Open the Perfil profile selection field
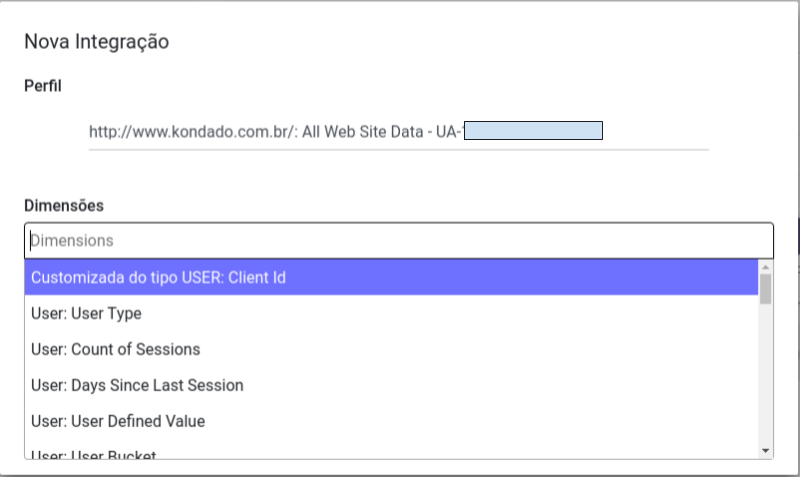Viewport: 800px width, 481px height. pos(398,131)
